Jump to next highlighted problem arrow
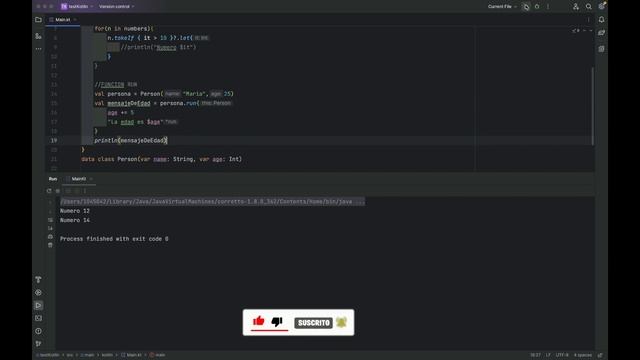640x360 pixels. [x=591, y=31]
